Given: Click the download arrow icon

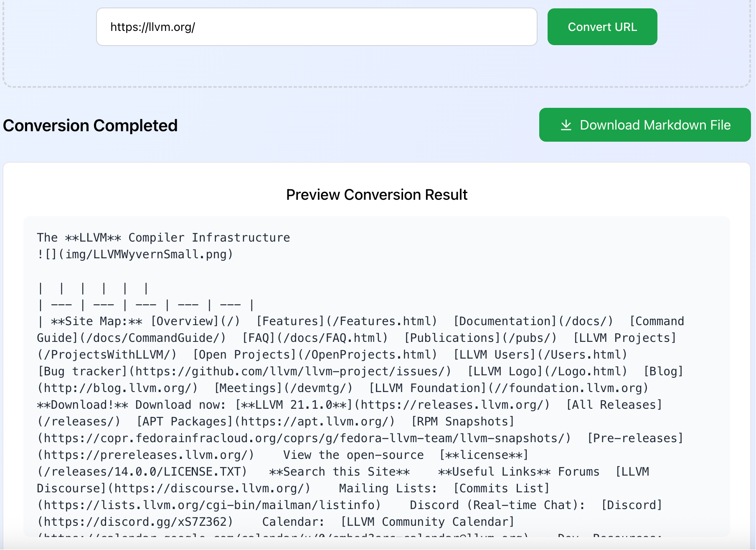Looking at the screenshot, I should click(566, 125).
